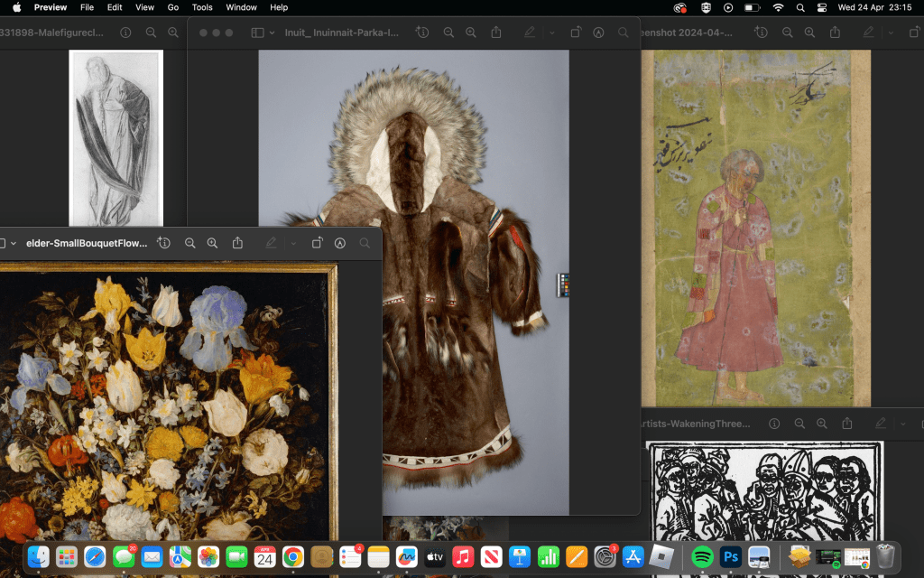Launch Photoshop from the Dock
The image size is (924, 578).
[x=730, y=557]
